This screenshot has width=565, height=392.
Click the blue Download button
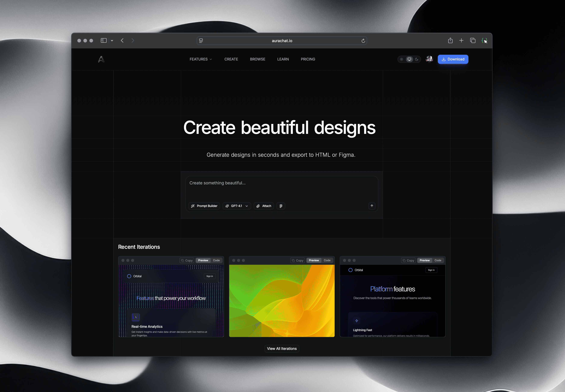453,59
